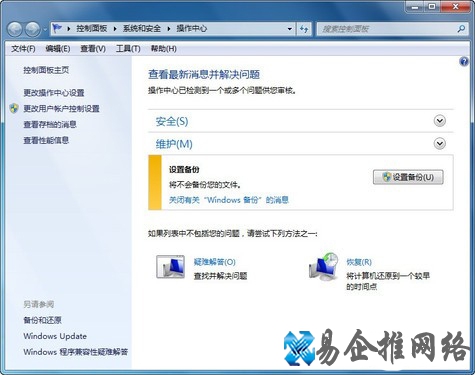Image resolution: width=475 pixels, height=375 pixels.
Task: Open the 疑难解答(O) link
Action: click(x=215, y=262)
